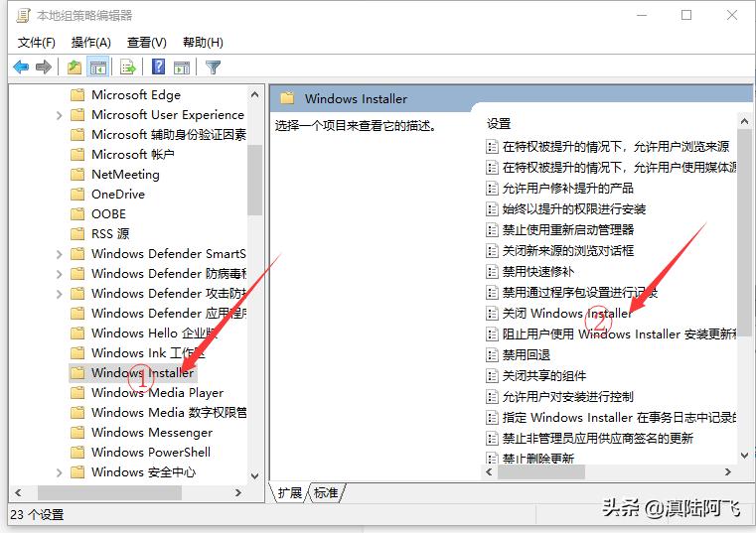756x533 pixels.
Task: Click the 设置 column header
Action: 499,124
